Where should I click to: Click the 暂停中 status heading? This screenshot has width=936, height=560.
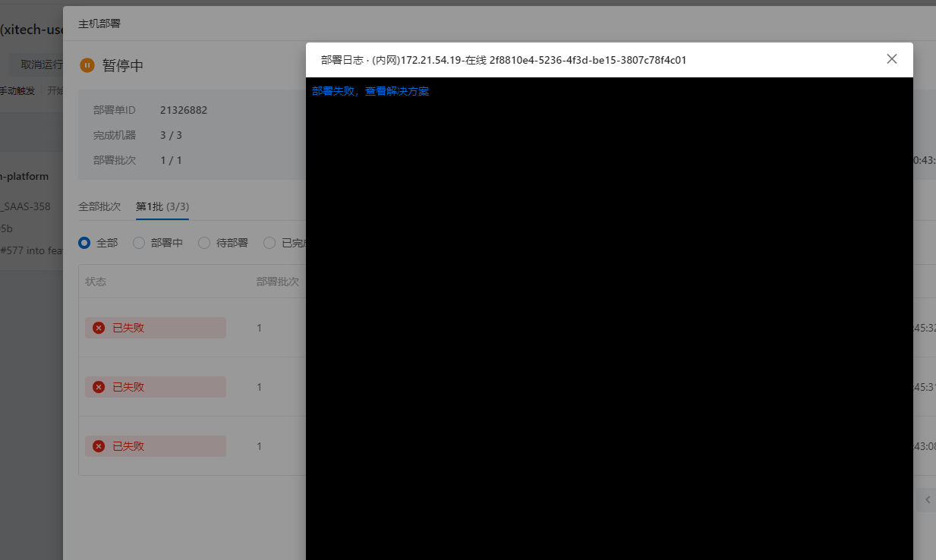[123, 65]
